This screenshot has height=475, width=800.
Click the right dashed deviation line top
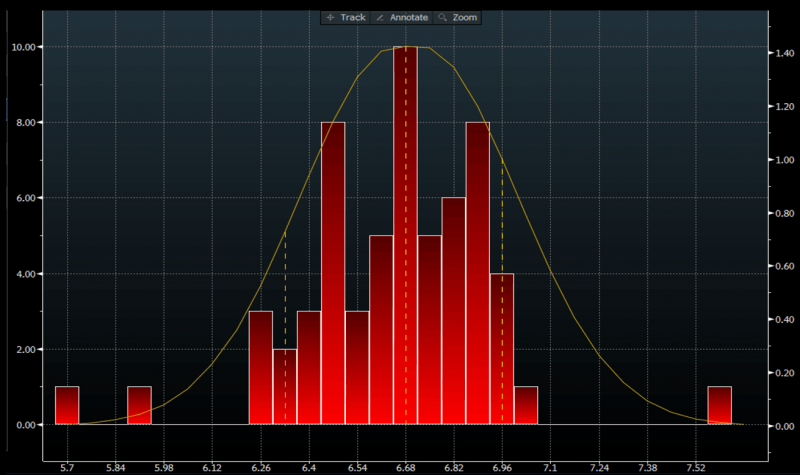(x=502, y=160)
